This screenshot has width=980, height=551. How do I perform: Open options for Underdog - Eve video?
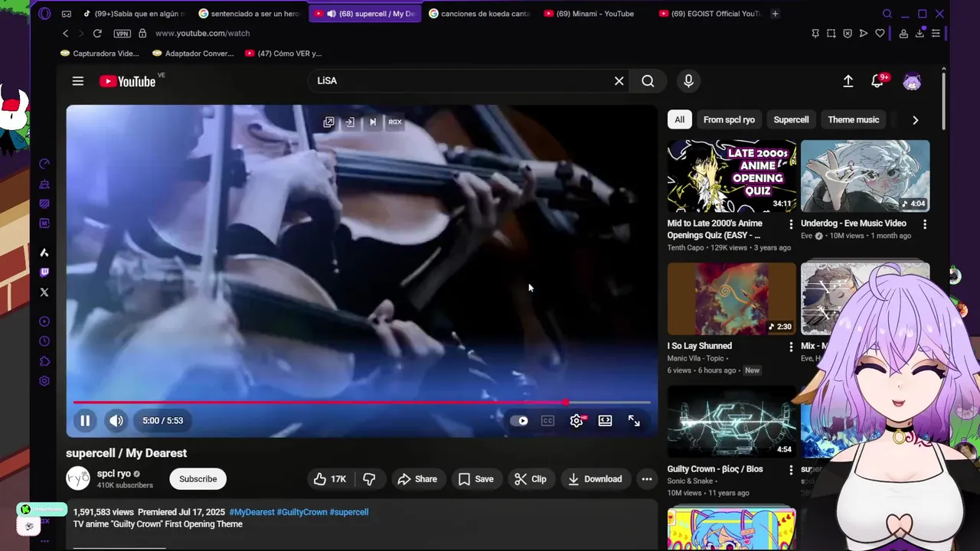click(925, 224)
